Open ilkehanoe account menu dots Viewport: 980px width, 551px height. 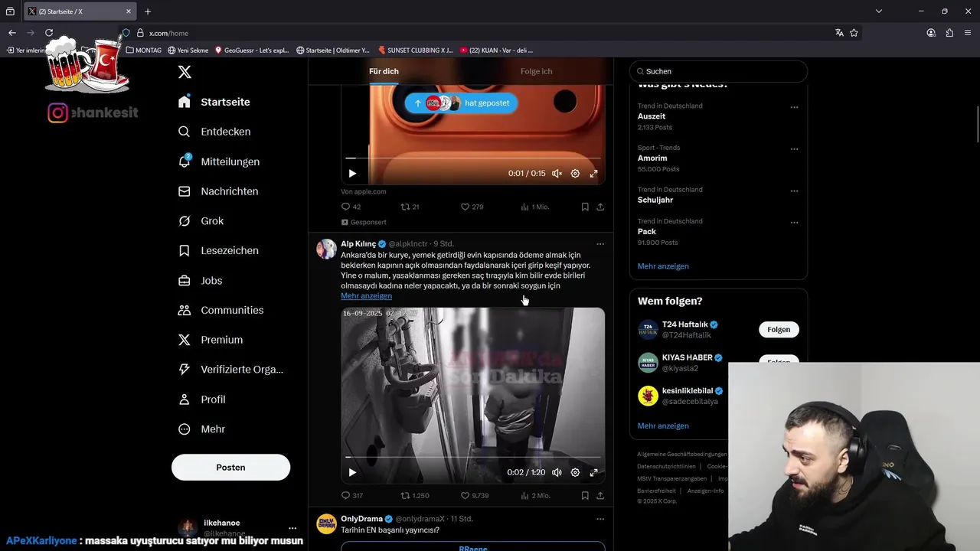(x=292, y=528)
